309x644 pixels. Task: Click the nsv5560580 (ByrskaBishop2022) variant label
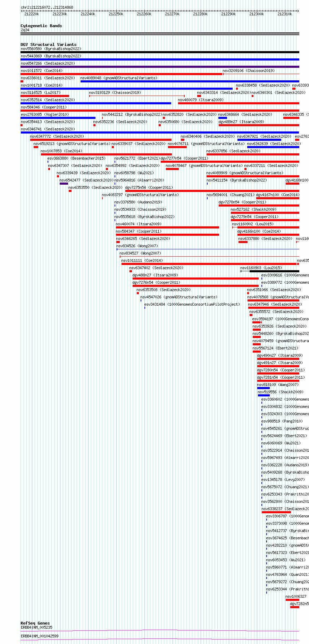pyautogui.click(x=51, y=49)
